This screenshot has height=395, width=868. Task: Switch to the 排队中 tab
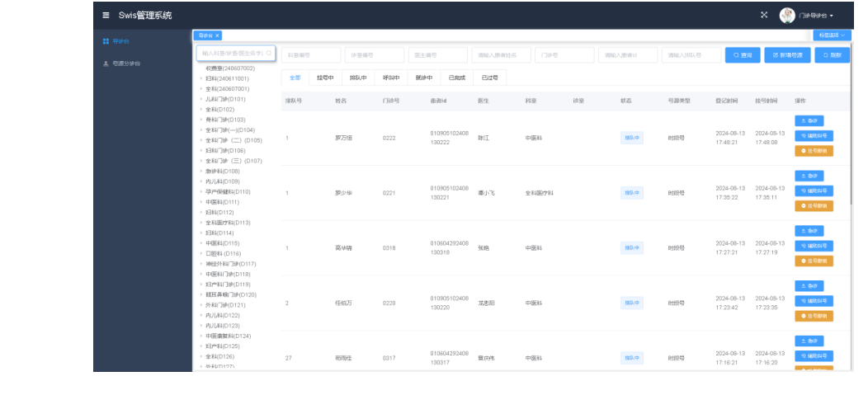pyautogui.click(x=357, y=78)
